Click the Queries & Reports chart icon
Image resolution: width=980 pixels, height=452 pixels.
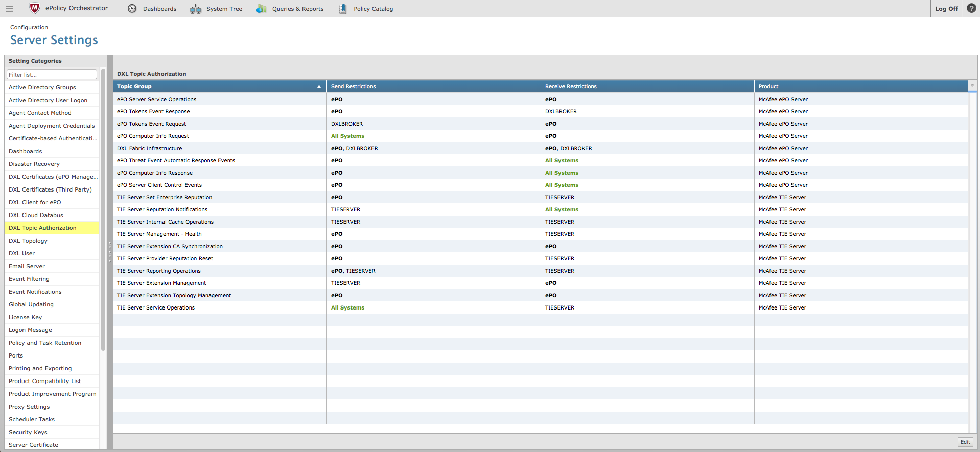(261, 9)
